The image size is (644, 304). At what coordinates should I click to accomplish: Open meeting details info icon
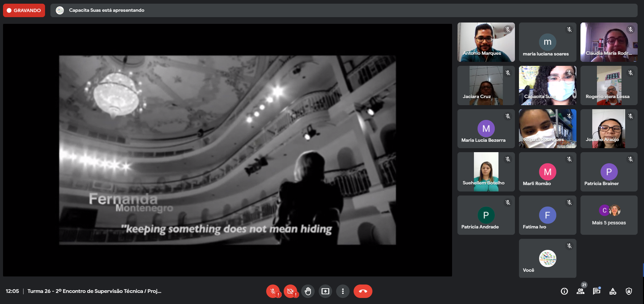pyautogui.click(x=564, y=291)
